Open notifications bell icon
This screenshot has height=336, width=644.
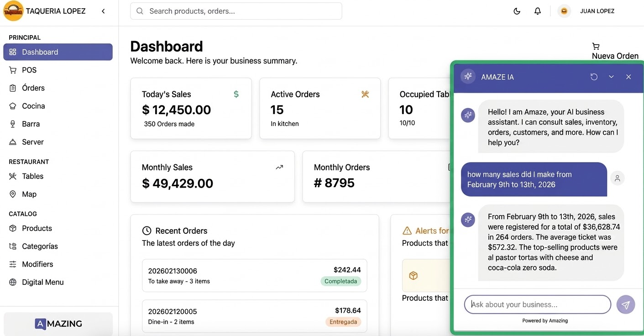click(538, 11)
